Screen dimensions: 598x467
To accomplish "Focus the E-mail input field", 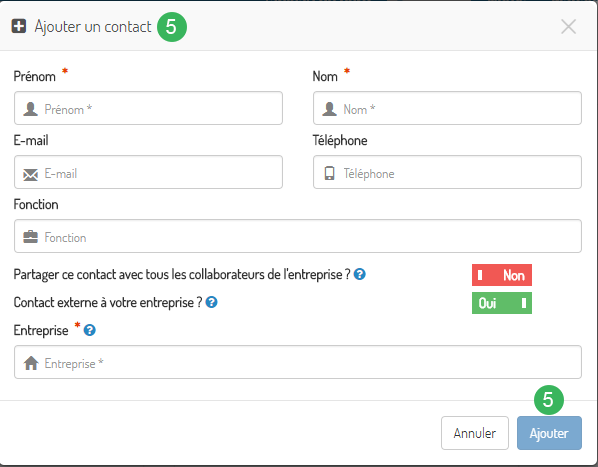I will tap(148, 172).
